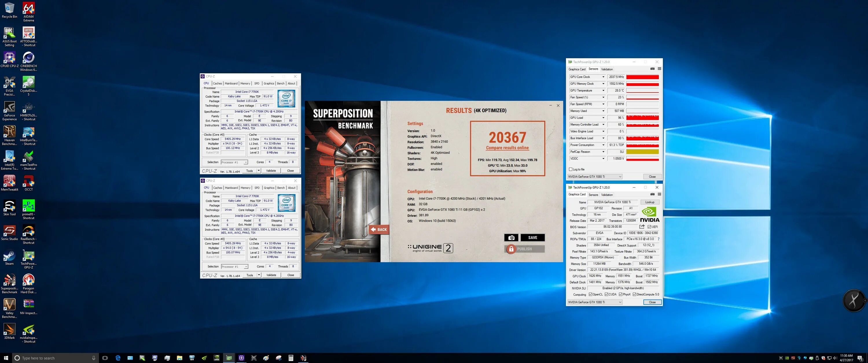This screenshot has height=363, width=868.
Task: Click the GPU-Z screenshot camera icon in lower window
Action: point(652,194)
